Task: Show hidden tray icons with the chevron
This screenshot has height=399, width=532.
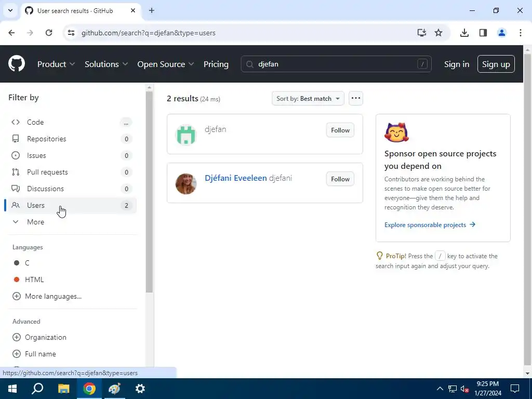Action: click(x=440, y=389)
